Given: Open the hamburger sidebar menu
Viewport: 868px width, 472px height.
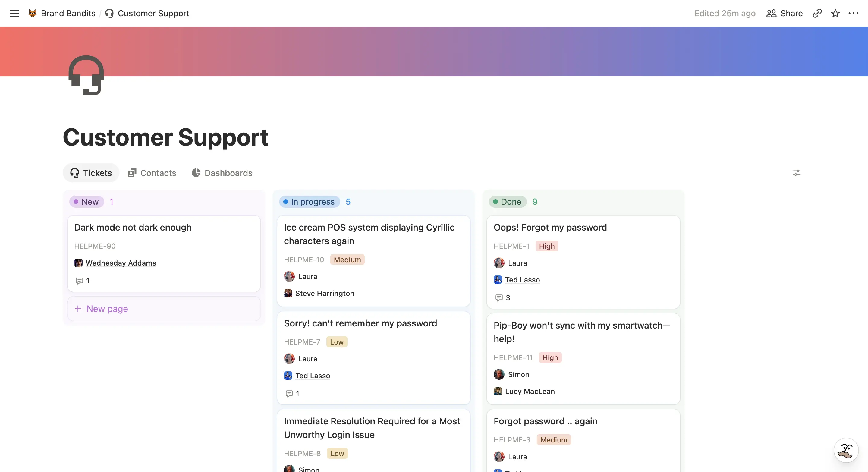Looking at the screenshot, I should (x=14, y=13).
